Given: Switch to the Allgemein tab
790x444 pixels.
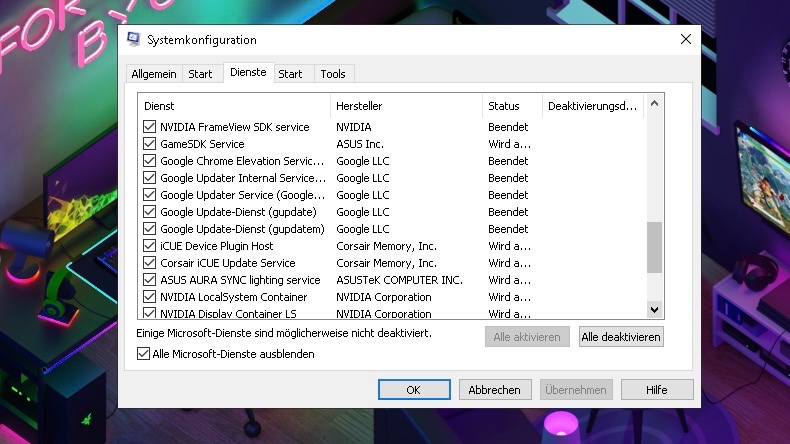Looking at the screenshot, I should point(154,74).
